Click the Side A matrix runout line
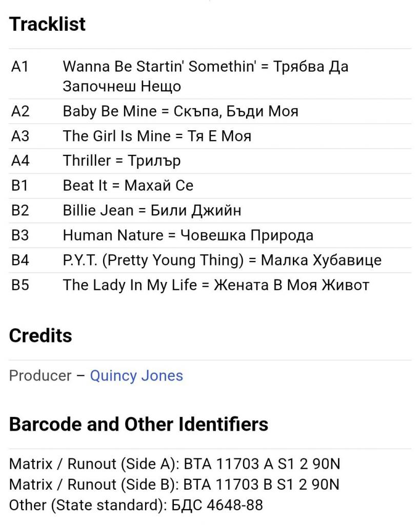420x525 pixels. pos(174,464)
